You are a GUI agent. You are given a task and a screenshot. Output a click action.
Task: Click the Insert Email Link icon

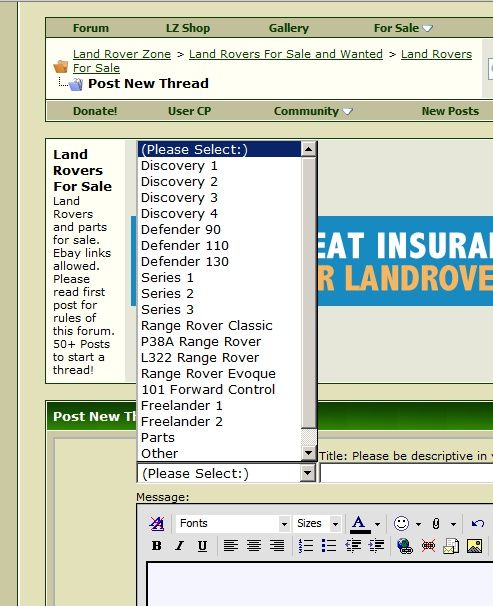coord(451,546)
